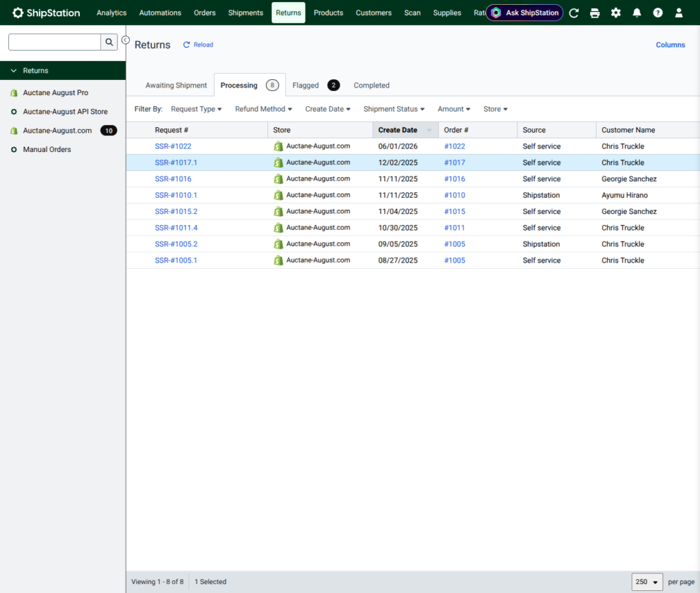The width and height of the screenshot is (700, 593).
Task: Open Create Date filter dropdown
Action: 327,109
